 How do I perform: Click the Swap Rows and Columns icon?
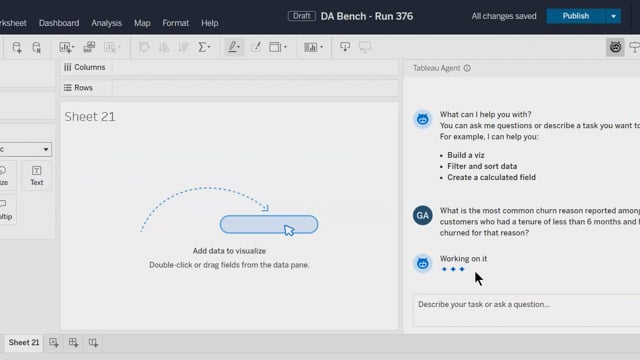coord(144,47)
